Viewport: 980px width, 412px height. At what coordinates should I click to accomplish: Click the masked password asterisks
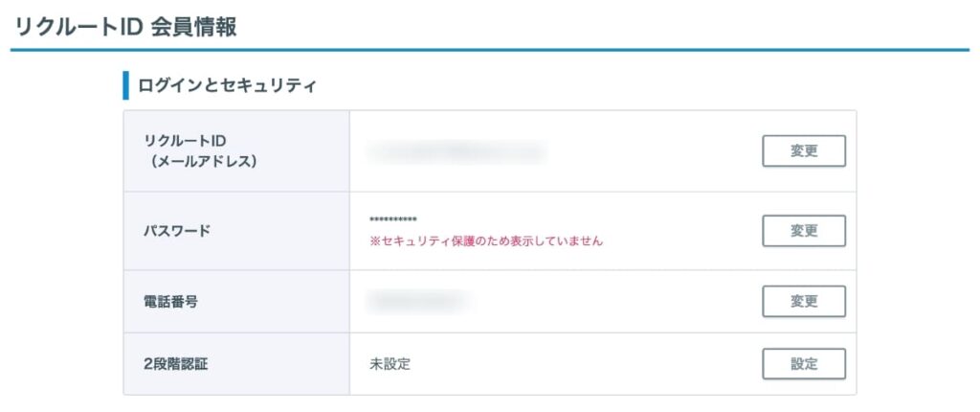pos(392,220)
